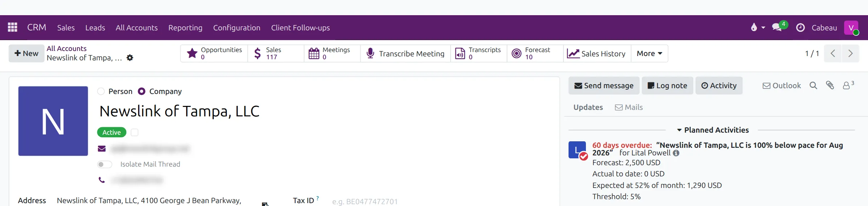Collapse the Planned Activities section
868x206 pixels.
tap(712, 130)
